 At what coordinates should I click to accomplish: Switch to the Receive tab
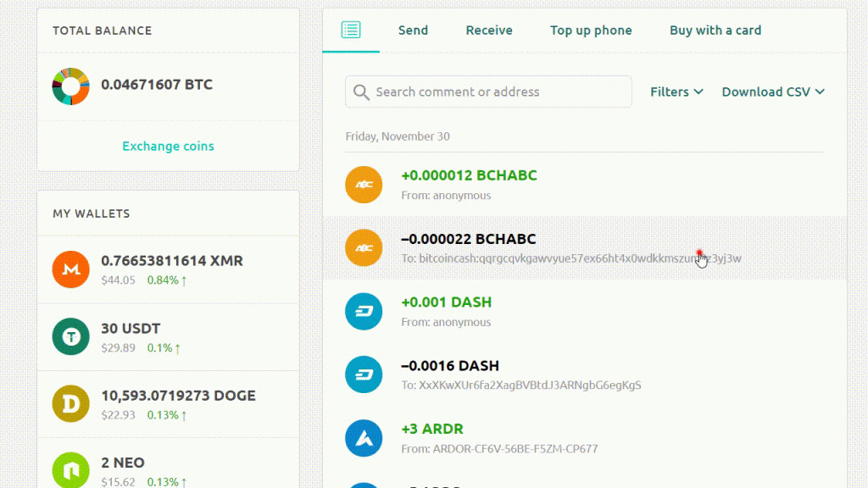point(489,30)
